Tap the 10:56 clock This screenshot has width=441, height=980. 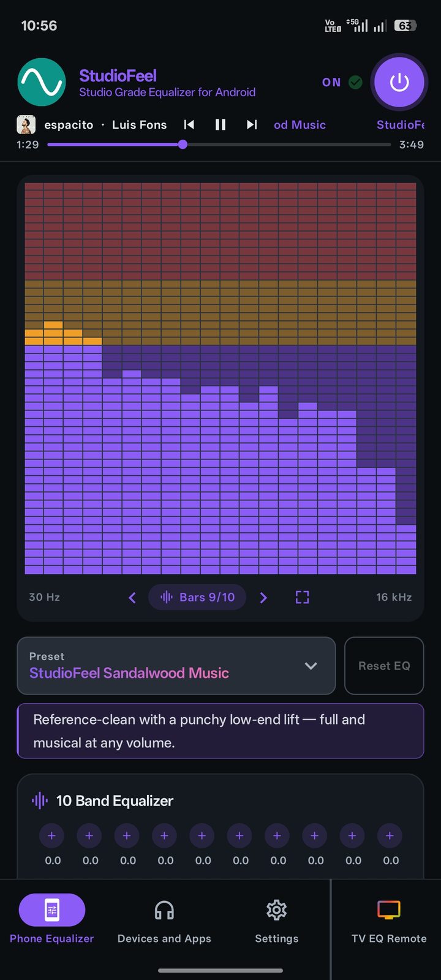[x=39, y=26]
